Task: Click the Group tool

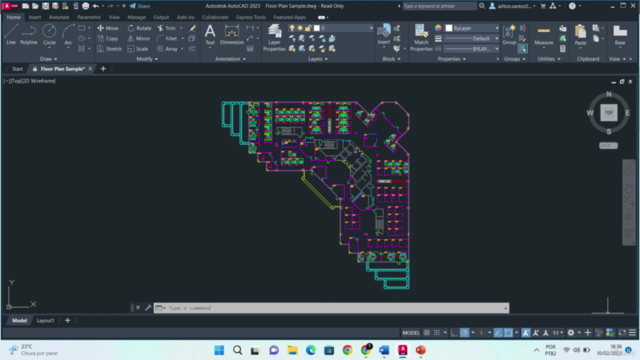Action: point(509,35)
